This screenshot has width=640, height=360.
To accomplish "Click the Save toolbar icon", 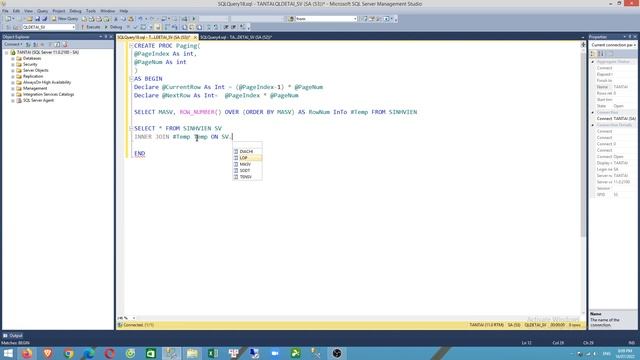I will point(37,19).
